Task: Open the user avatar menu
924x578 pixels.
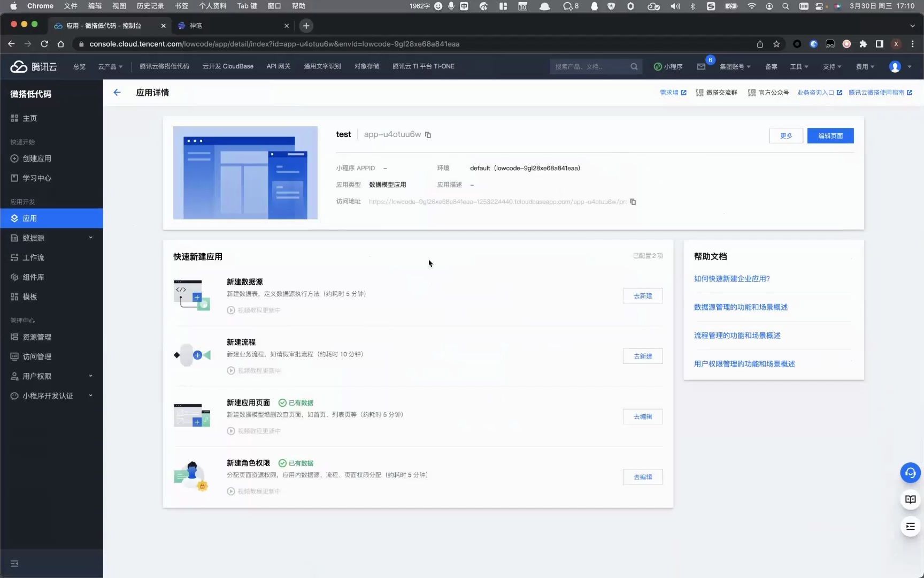Action: point(895,66)
